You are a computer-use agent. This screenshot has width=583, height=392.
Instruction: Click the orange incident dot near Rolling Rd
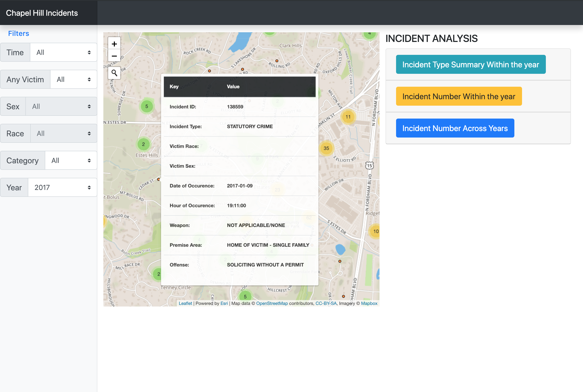[277, 61]
